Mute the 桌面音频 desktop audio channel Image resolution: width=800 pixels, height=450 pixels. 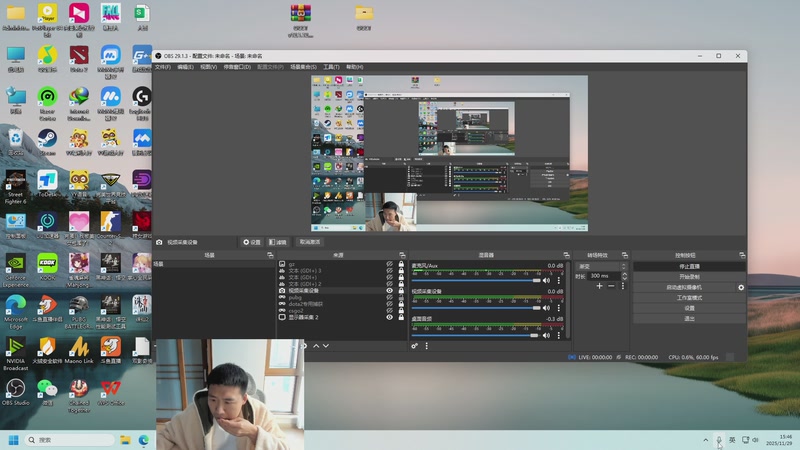point(546,335)
